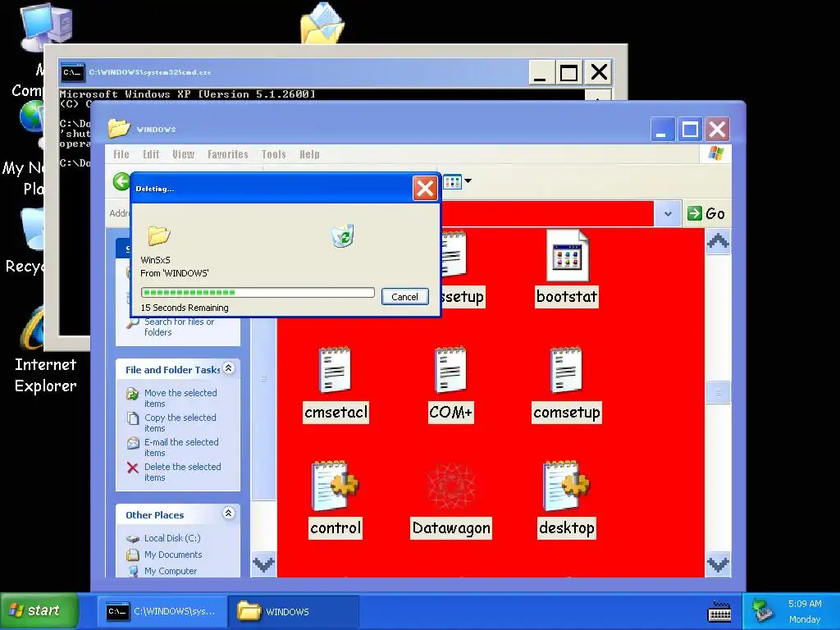
Task: Open the View menu
Action: coord(183,154)
